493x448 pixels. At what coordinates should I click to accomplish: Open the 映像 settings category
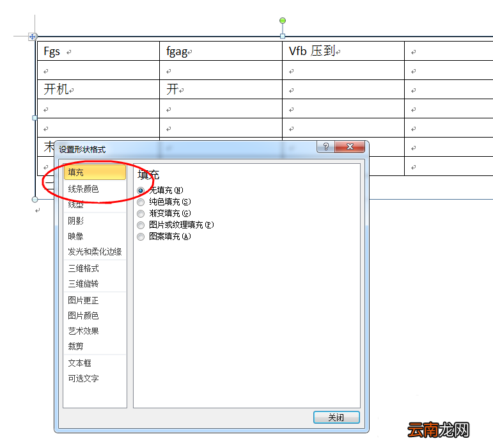pyautogui.click(x=95, y=236)
